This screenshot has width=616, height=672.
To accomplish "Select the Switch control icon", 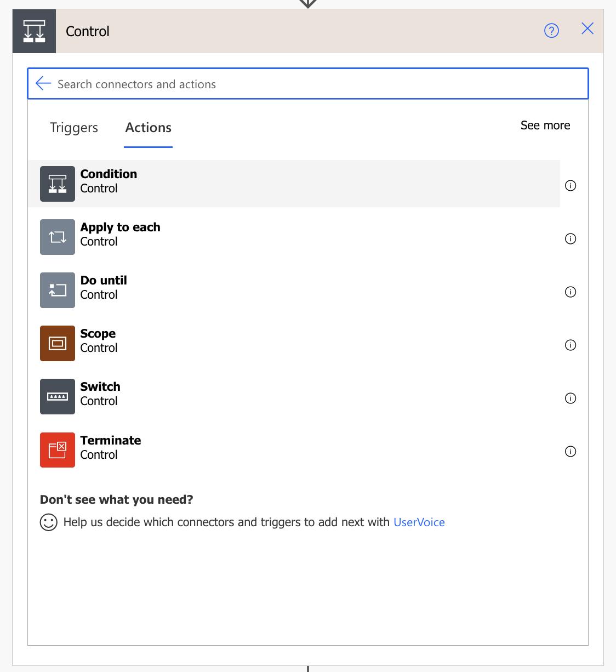I will 58,396.
